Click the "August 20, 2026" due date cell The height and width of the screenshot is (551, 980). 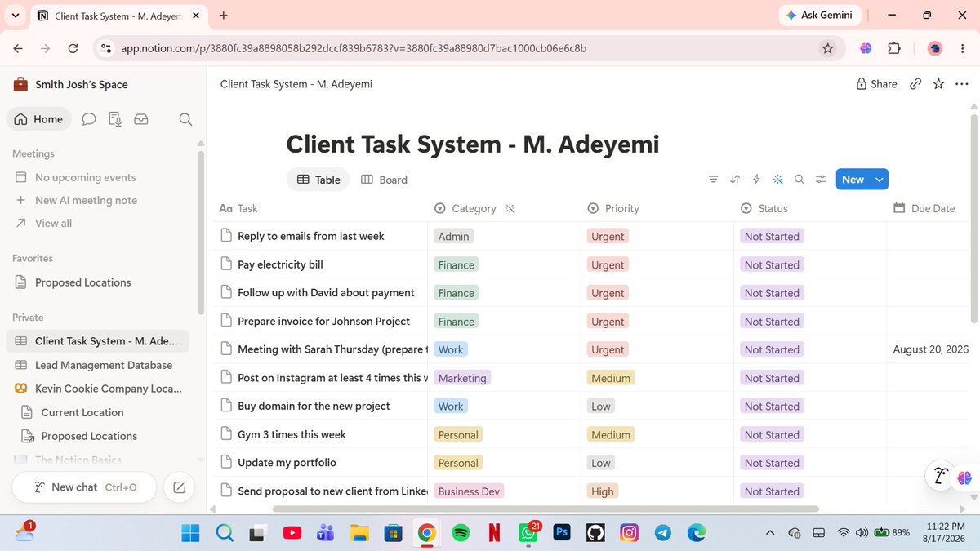pos(930,349)
